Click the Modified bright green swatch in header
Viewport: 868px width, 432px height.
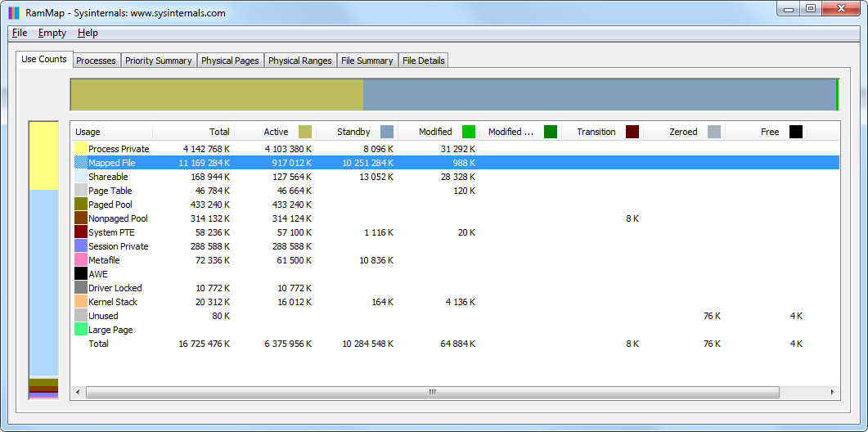(x=469, y=132)
